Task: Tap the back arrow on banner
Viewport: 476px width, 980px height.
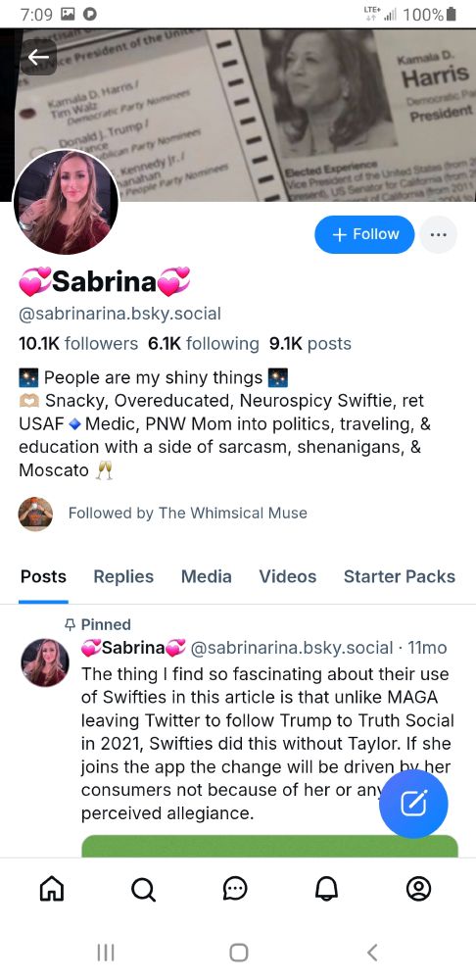Action: point(38,57)
